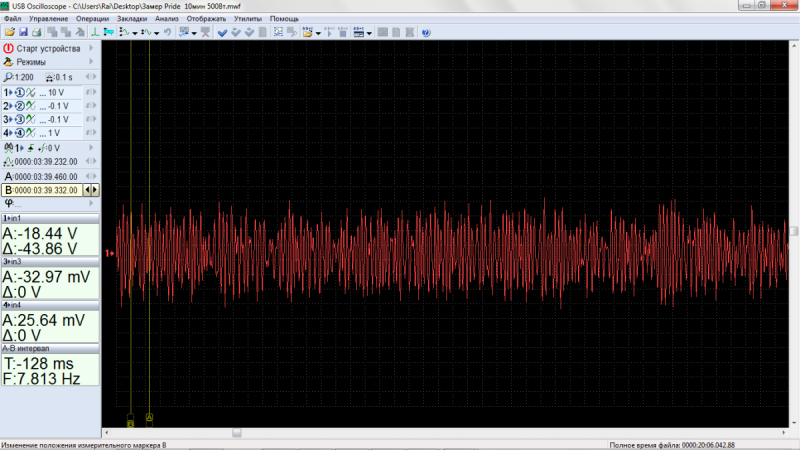Click the save floppy disk icon
800x450 pixels.
pos(23,32)
